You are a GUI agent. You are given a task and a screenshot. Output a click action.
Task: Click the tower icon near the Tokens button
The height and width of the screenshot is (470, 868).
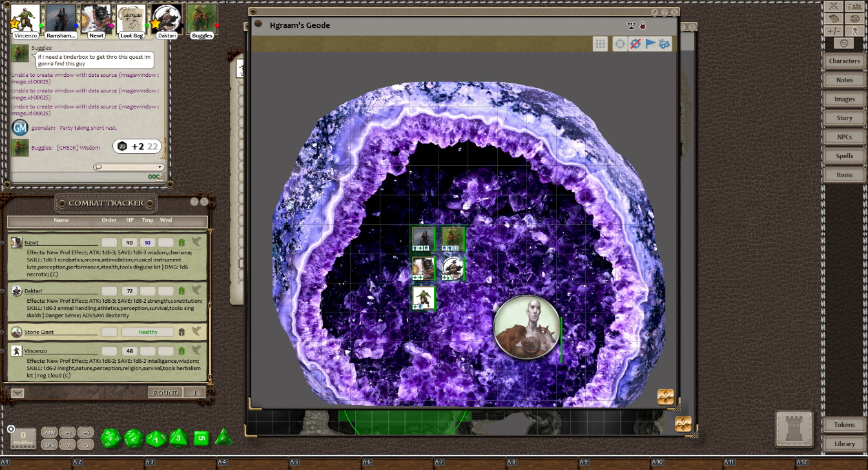pyautogui.click(x=794, y=429)
